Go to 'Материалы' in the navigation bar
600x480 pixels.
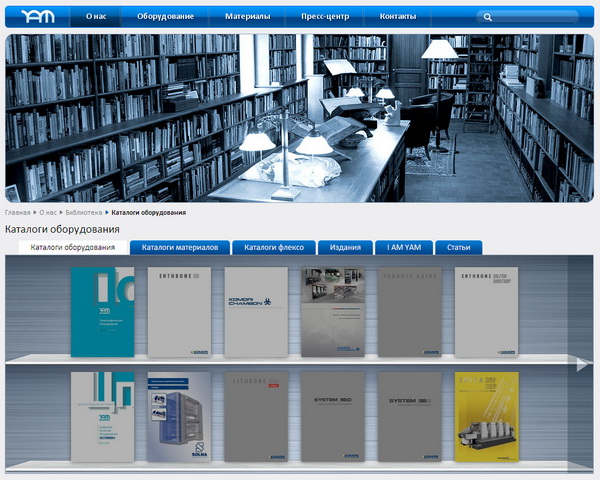click(x=245, y=17)
